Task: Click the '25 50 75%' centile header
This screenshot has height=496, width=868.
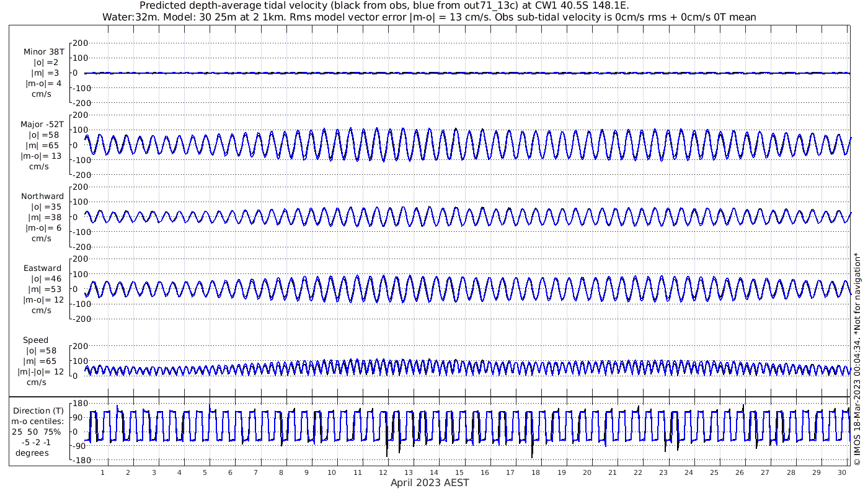Action: (x=38, y=432)
